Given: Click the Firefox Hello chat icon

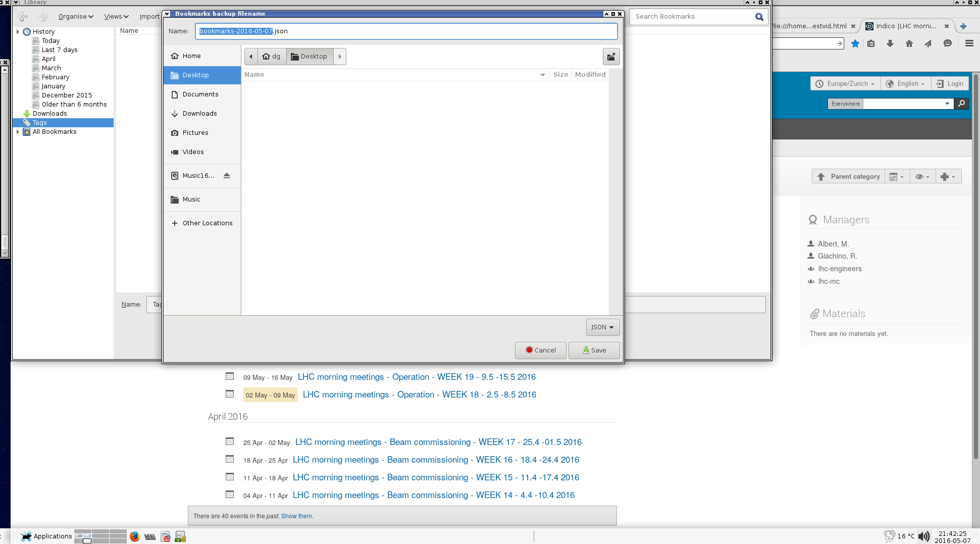Looking at the screenshot, I should (948, 43).
